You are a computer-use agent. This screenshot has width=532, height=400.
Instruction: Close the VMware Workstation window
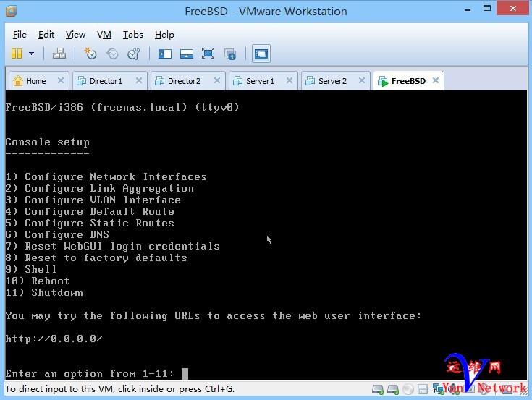pyautogui.click(x=513, y=8)
